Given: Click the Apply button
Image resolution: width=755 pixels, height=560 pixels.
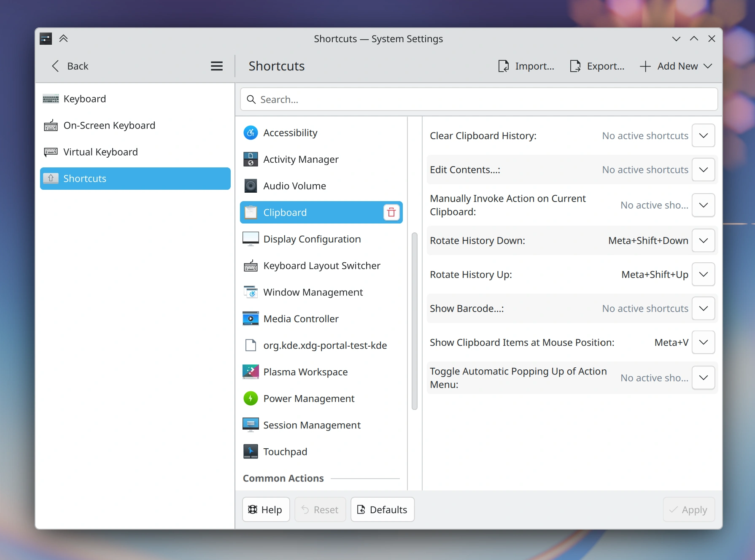Looking at the screenshot, I should coord(689,509).
